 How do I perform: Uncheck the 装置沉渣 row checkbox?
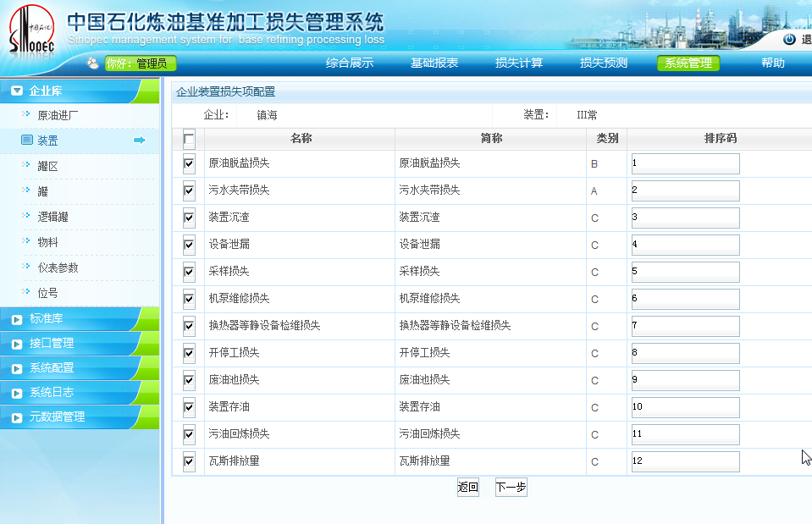[x=189, y=218]
